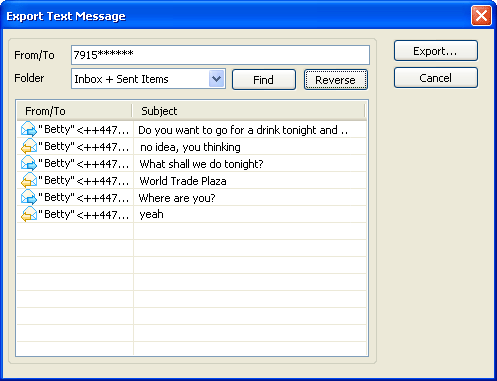
Task: Sort by the Subject column header
Action: (x=249, y=111)
